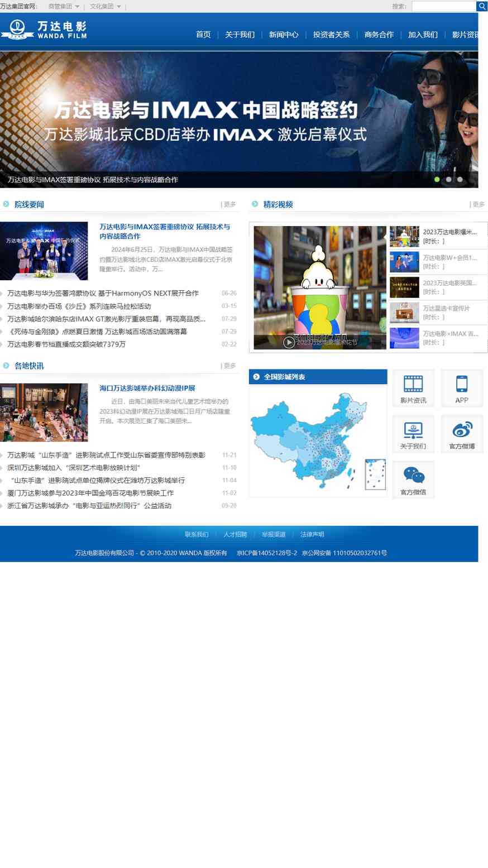Open the 官方微信 WeChat icon
Viewport: 488px width, 868px height.
click(413, 479)
